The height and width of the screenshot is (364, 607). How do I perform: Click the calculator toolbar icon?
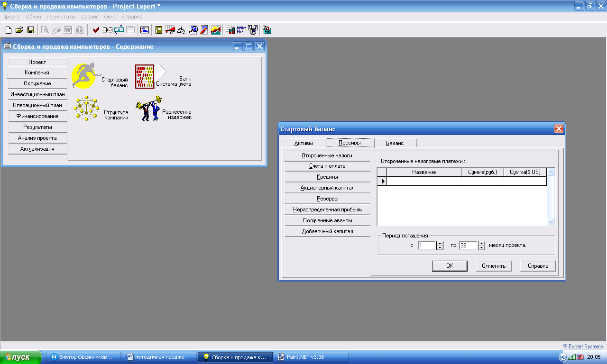pos(267,30)
